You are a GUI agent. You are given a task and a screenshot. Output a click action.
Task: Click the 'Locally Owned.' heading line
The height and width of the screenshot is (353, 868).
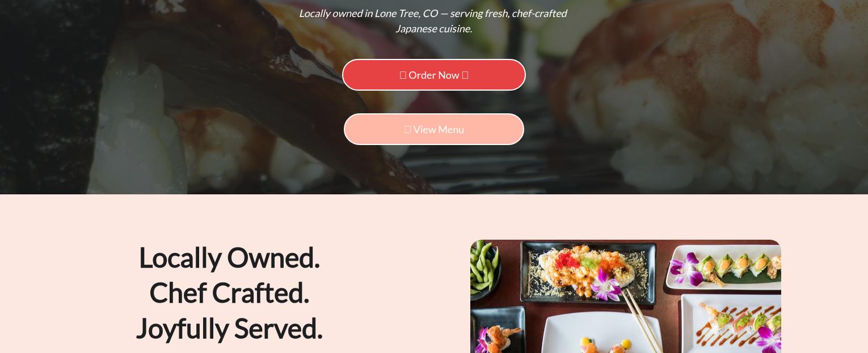pos(229,258)
